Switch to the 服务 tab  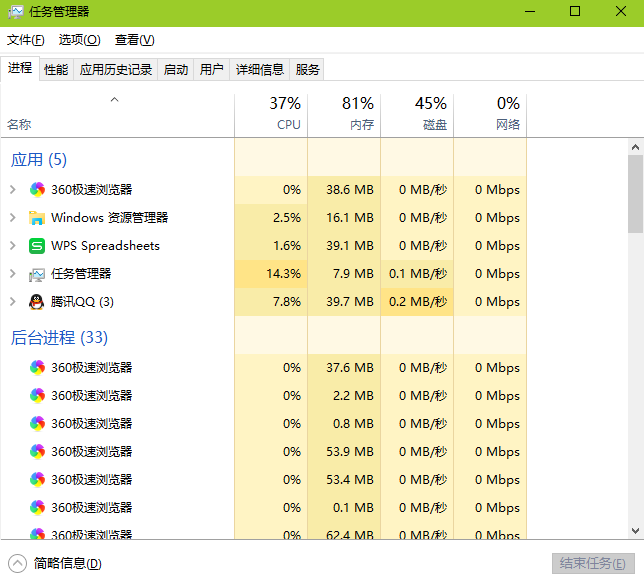point(307,69)
